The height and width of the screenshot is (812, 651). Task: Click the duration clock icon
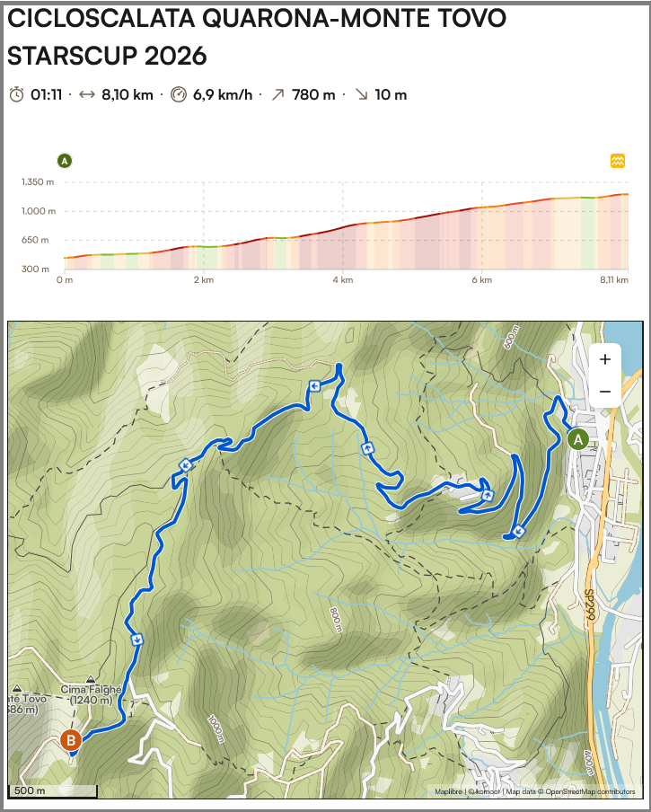17,94
